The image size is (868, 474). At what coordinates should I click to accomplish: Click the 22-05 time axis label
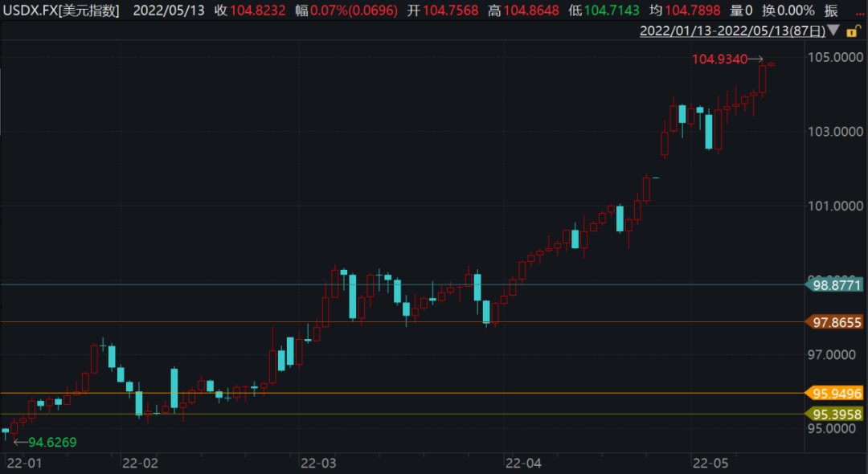coord(712,463)
